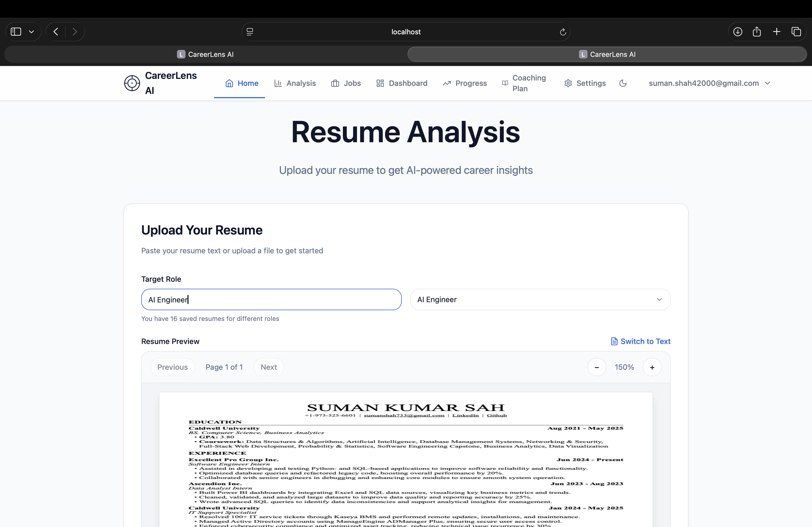Zoom out the resume preview with the minus button
This screenshot has height=527, width=812.
point(596,367)
